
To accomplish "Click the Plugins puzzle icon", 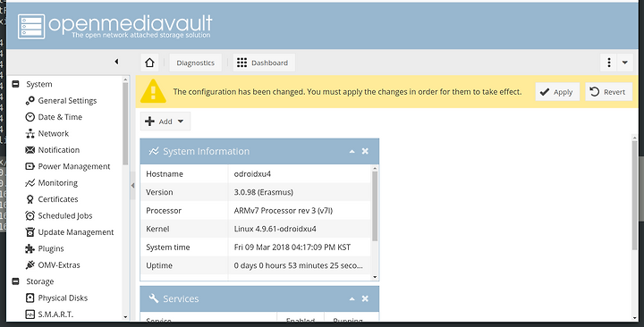I will tap(30, 248).
